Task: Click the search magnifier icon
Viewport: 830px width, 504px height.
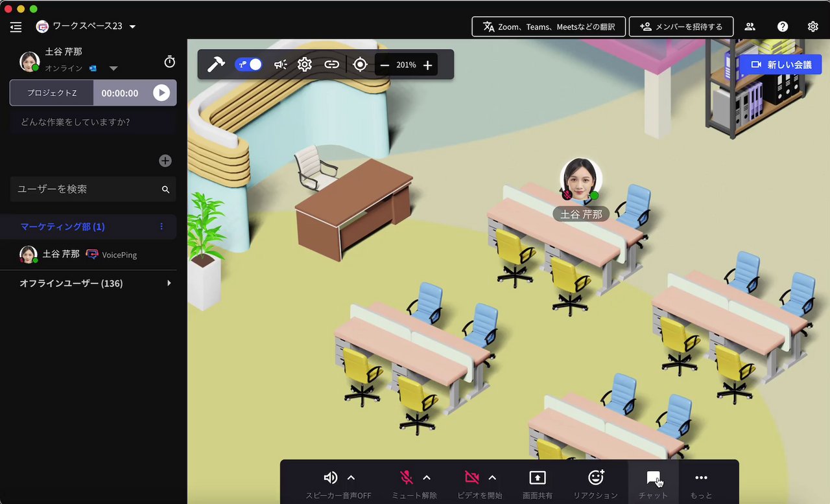Action: 165,189
